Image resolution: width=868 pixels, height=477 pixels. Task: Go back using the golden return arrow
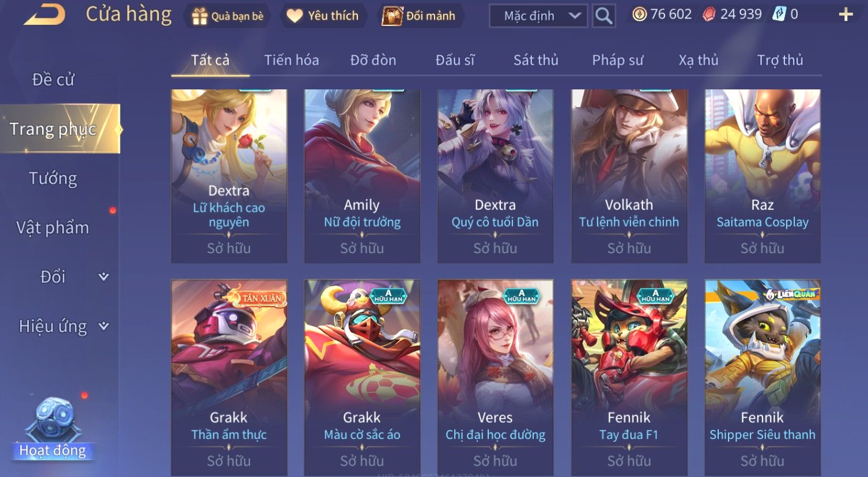coord(44,14)
